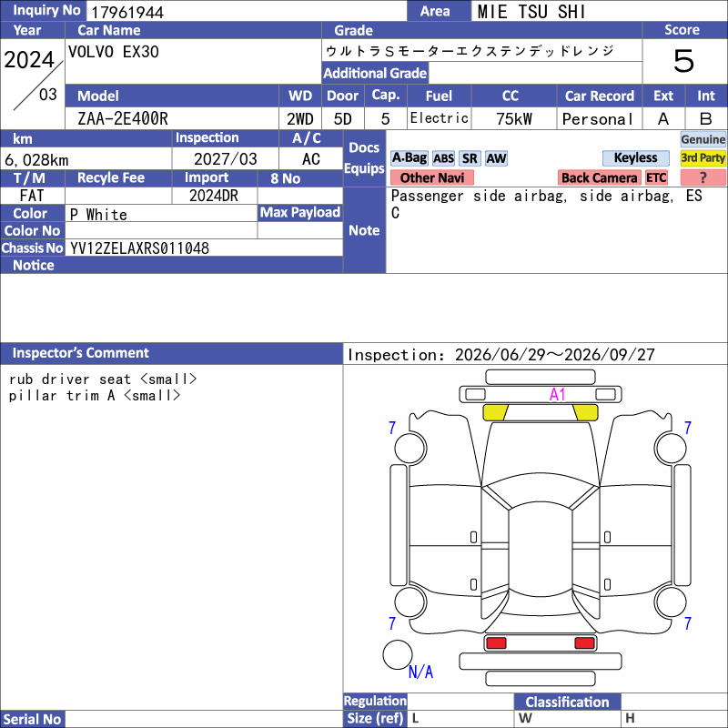
Task: Click the Size (ref) label
Action: click(x=375, y=718)
